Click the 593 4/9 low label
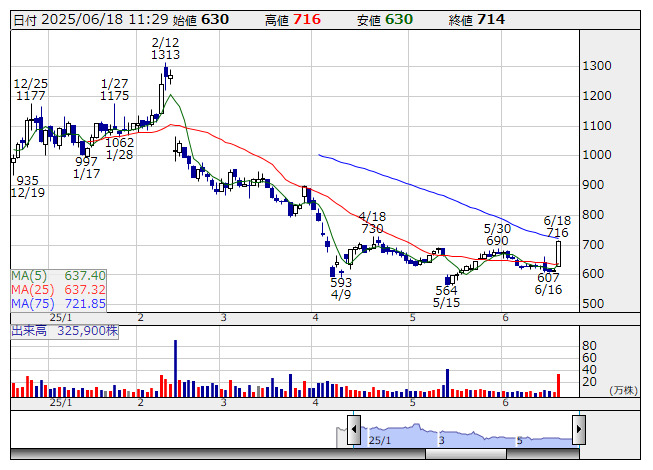 341,288
